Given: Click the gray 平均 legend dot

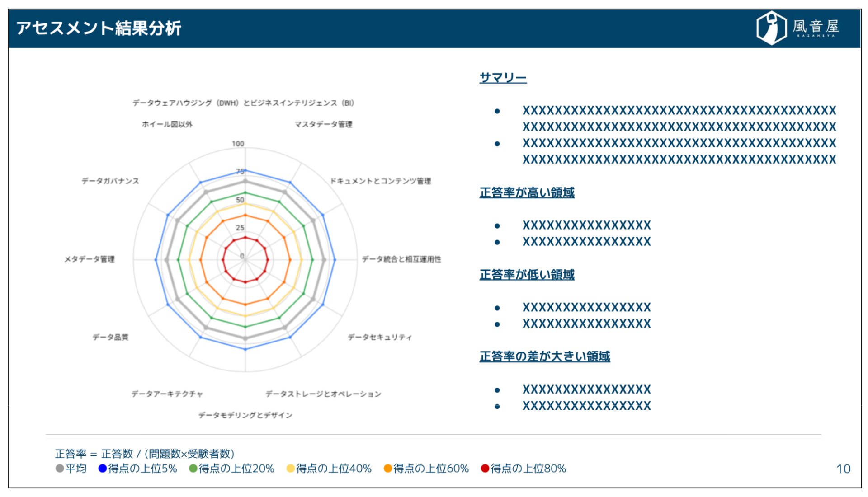Looking at the screenshot, I should pyautogui.click(x=60, y=469).
